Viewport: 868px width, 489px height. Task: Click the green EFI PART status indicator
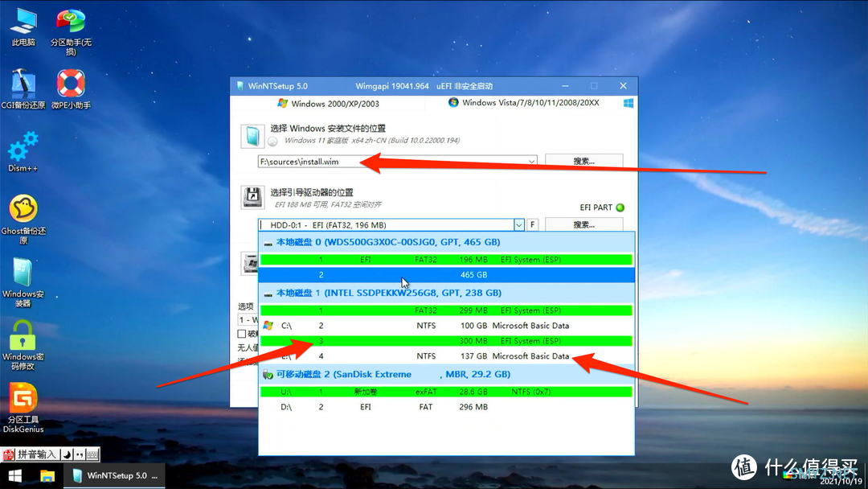pos(620,208)
